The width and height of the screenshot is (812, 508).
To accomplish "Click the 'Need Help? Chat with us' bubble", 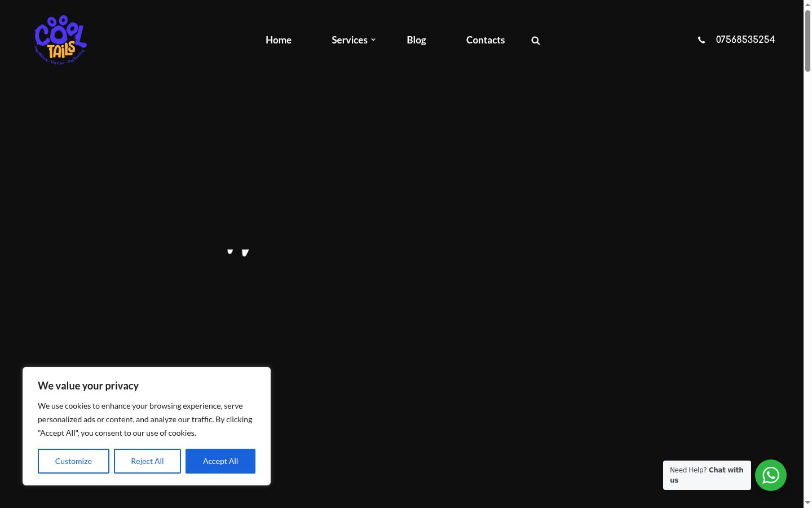I will pos(707,475).
